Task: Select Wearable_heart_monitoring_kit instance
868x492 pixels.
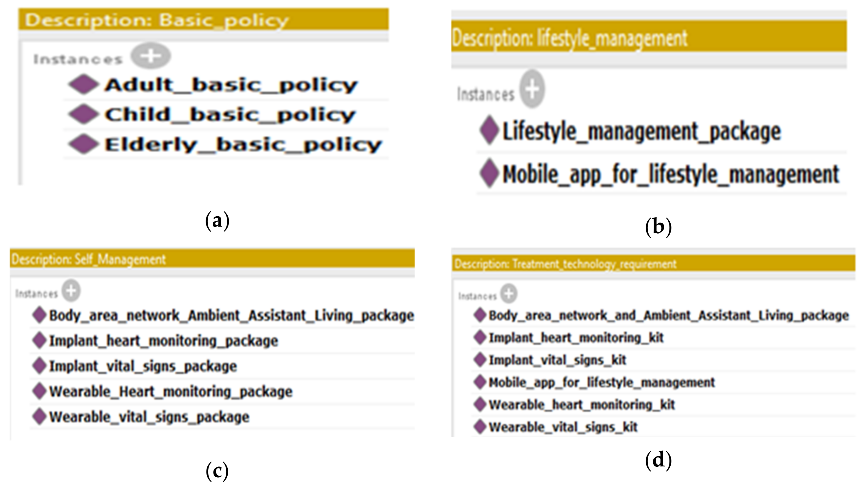Action: pos(581,404)
